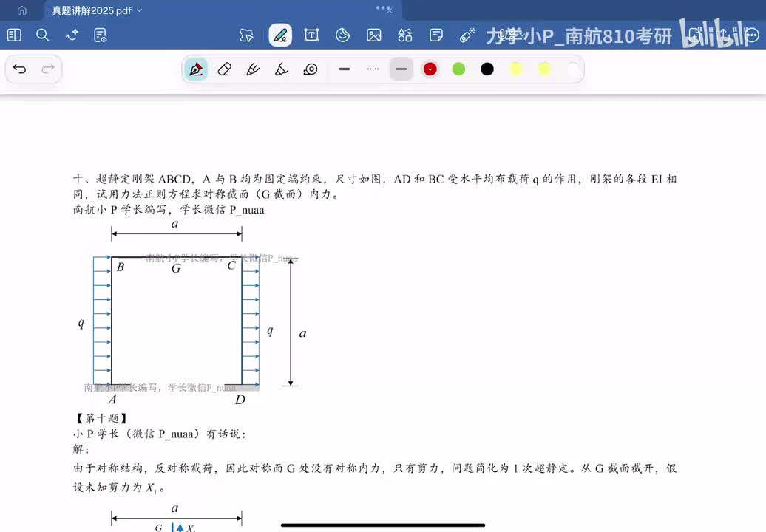Select the laser pointer tool
766x532 pixels.
467,35
